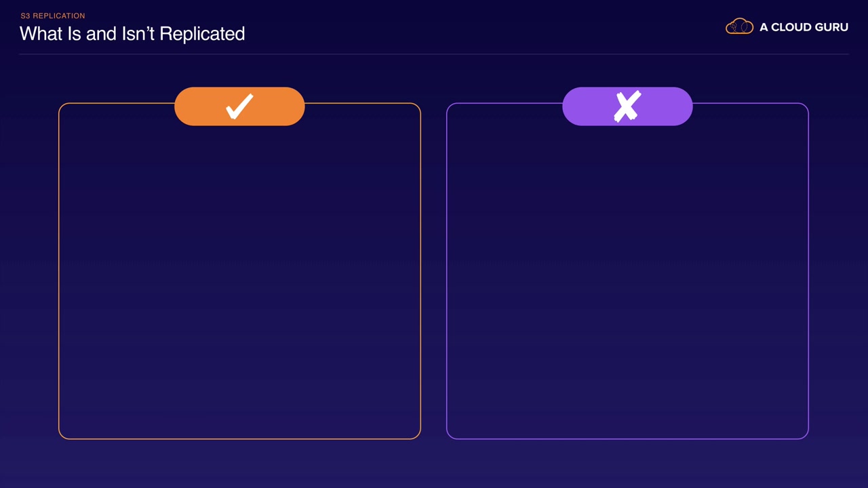Click the orange badge beside the checkmark
Screen dimensions: 868x488
197,106
